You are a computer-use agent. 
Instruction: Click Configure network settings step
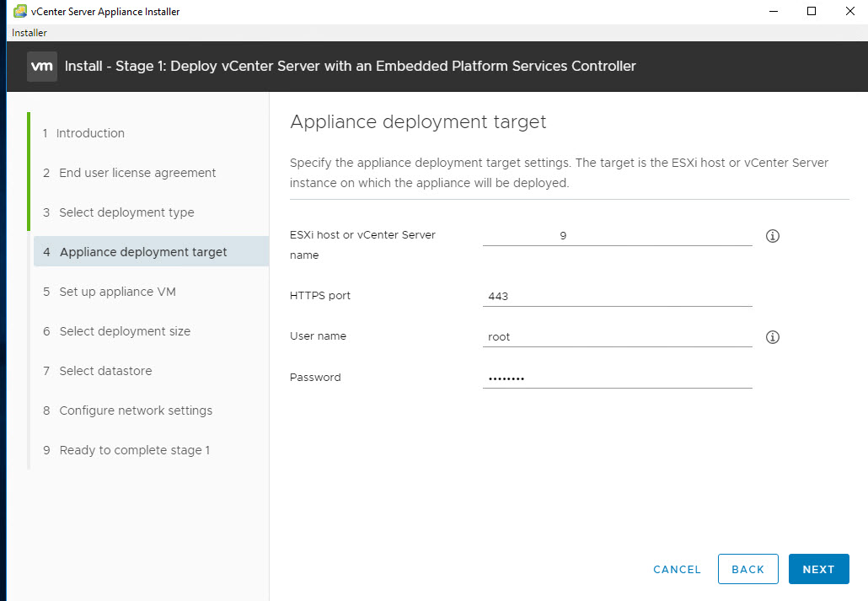click(136, 411)
